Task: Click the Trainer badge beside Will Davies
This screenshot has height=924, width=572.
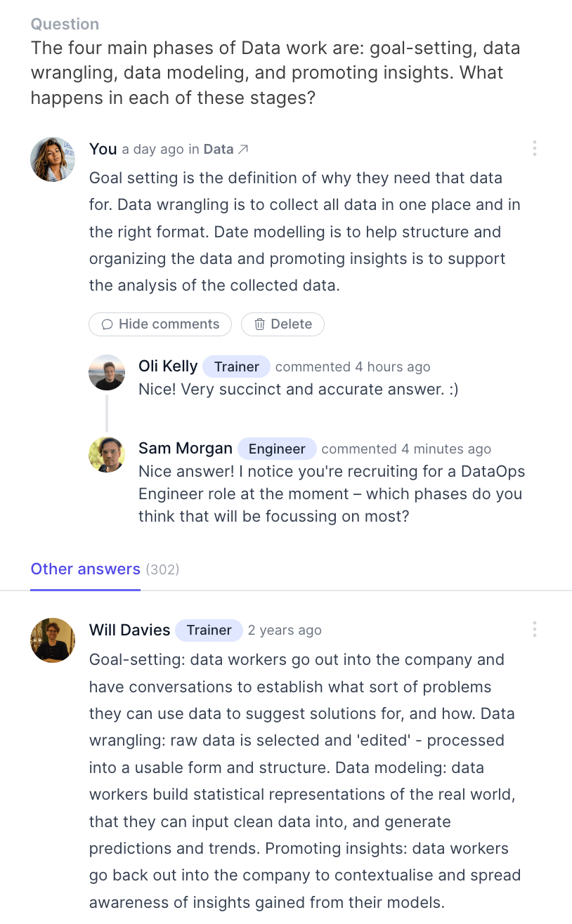Action: pyautogui.click(x=209, y=630)
